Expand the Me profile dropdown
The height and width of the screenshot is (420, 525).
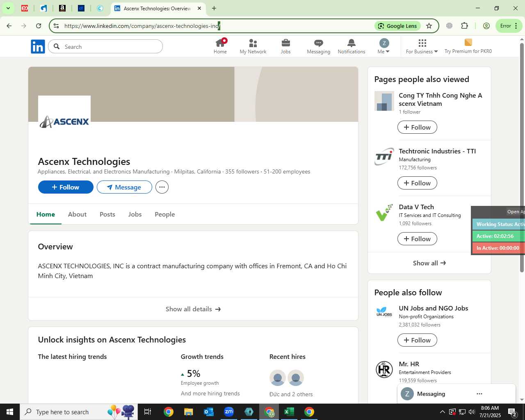[383, 46]
